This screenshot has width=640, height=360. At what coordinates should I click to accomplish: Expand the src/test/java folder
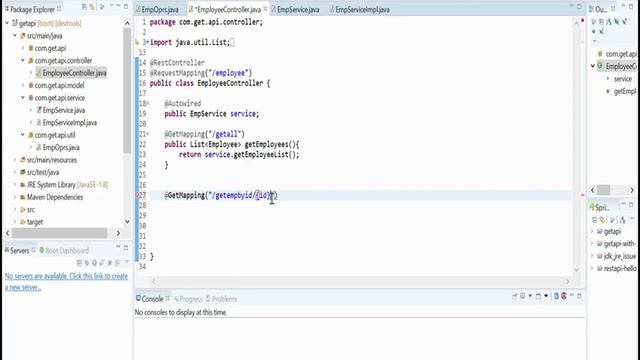(15, 172)
